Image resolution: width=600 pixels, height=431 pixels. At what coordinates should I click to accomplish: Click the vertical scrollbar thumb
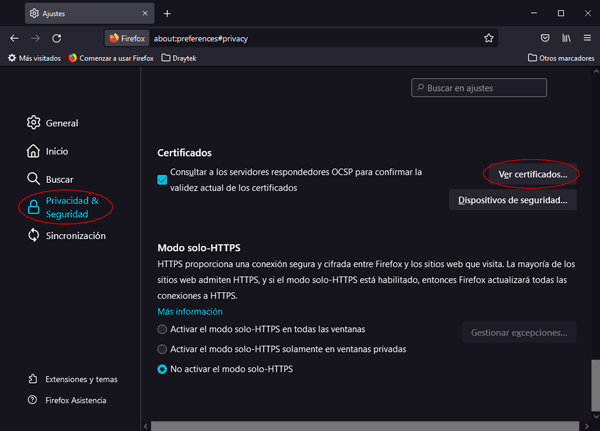coord(595,385)
